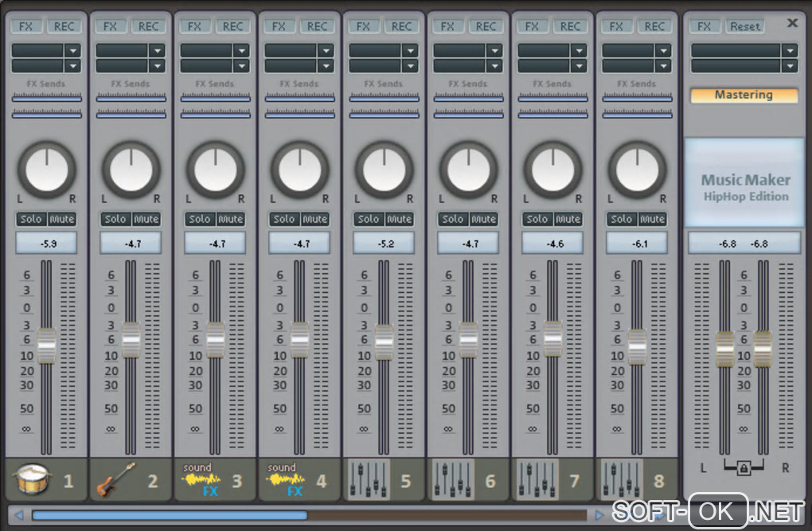This screenshot has height=531, width=812.
Task: Solo channel 6
Action: (x=453, y=219)
